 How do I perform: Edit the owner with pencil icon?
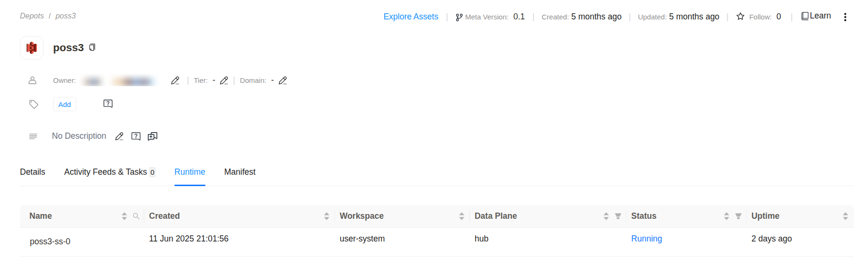(x=175, y=80)
